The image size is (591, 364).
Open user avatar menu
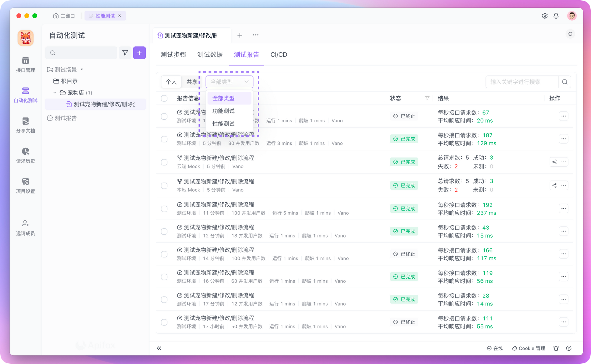[572, 16]
